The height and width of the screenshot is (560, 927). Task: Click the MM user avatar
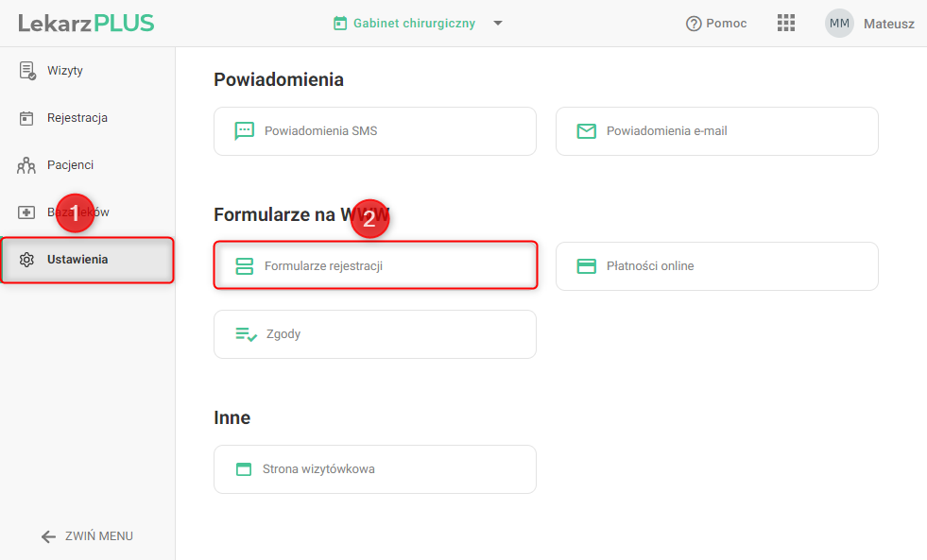pyautogui.click(x=839, y=24)
